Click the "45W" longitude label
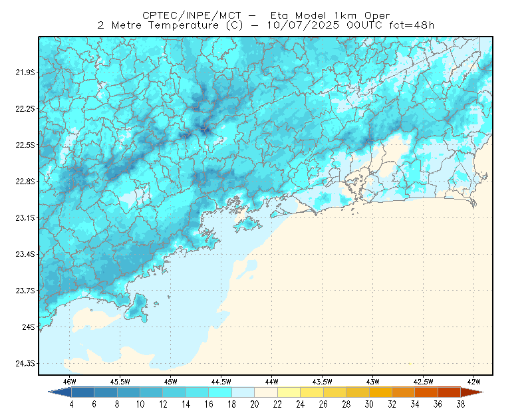This screenshot has height=411, width=532. (x=171, y=382)
